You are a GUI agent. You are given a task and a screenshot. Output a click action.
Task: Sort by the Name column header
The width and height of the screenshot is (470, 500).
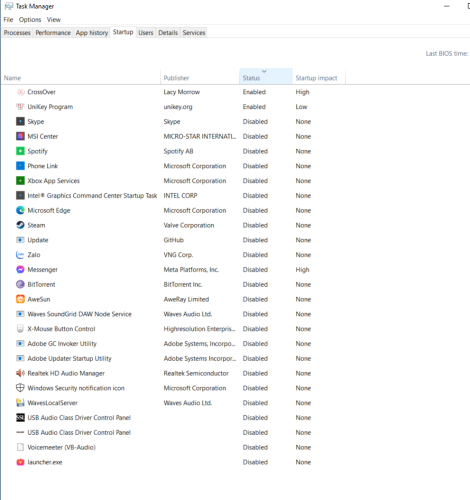81,76
